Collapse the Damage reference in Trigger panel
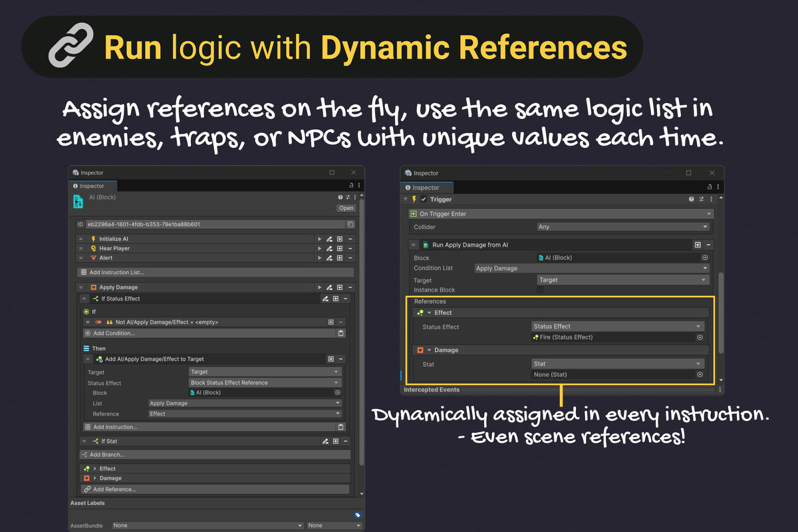798x532 pixels. coord(429,350)
